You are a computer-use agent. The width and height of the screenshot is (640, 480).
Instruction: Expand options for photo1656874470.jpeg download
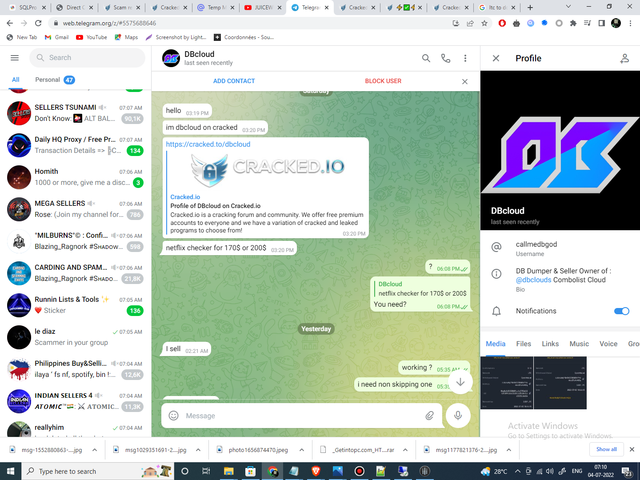coord(302,450)
